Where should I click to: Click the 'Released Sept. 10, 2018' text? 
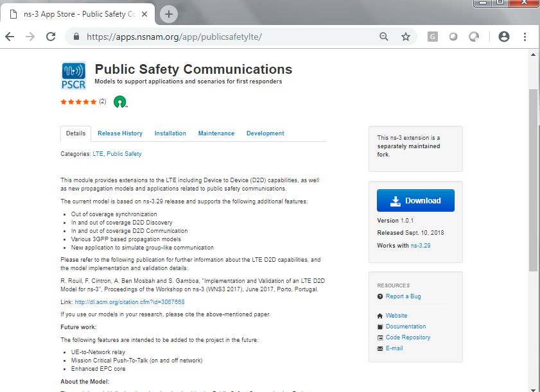click(x=410, y=233)
